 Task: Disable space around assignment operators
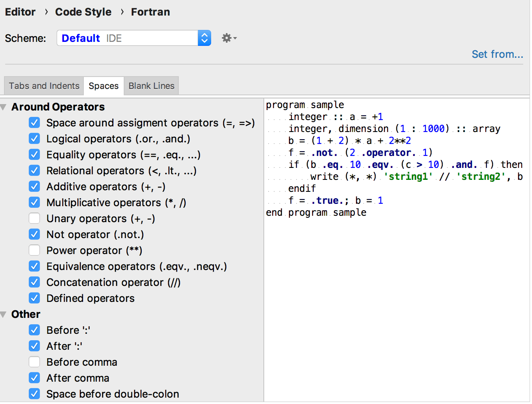(34, 122)
